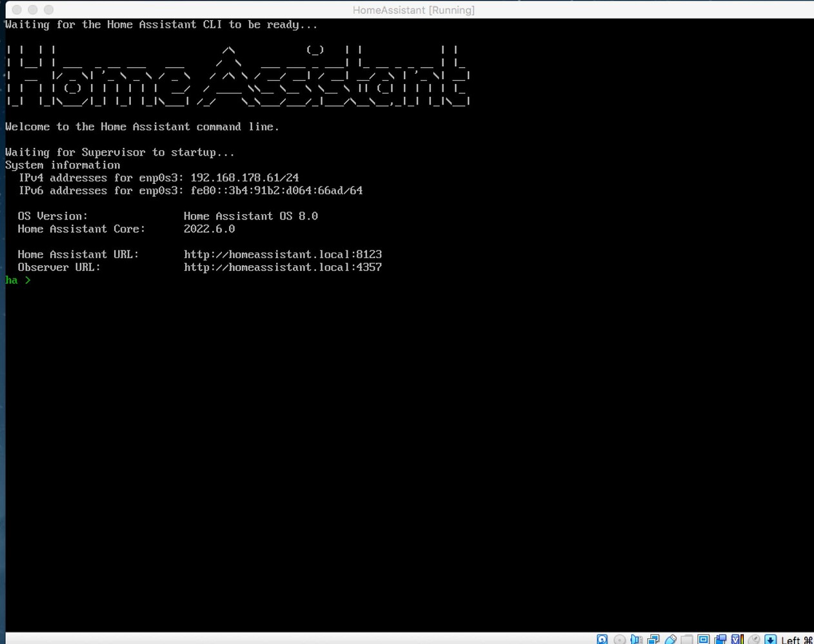Click the hard disk activity status icon
The width and height of the screenshot is (814, 644).
point(602,639)
